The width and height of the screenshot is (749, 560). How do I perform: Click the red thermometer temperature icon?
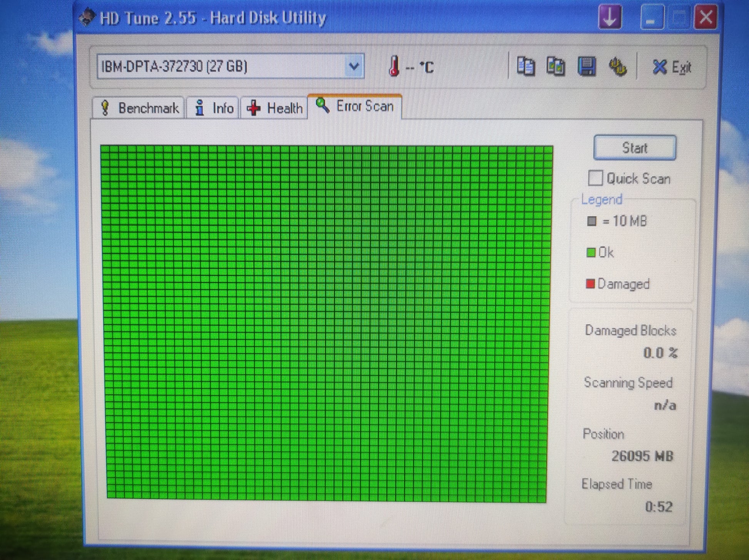394,66
